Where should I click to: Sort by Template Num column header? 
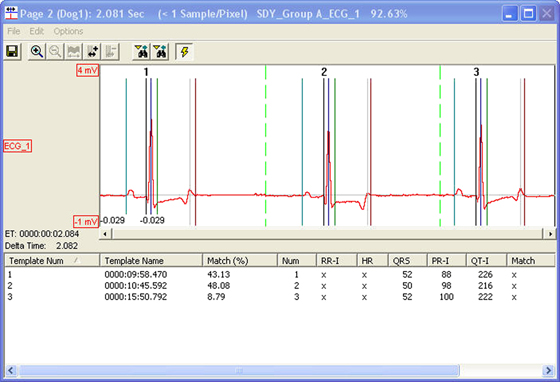[x=52, y=261]
